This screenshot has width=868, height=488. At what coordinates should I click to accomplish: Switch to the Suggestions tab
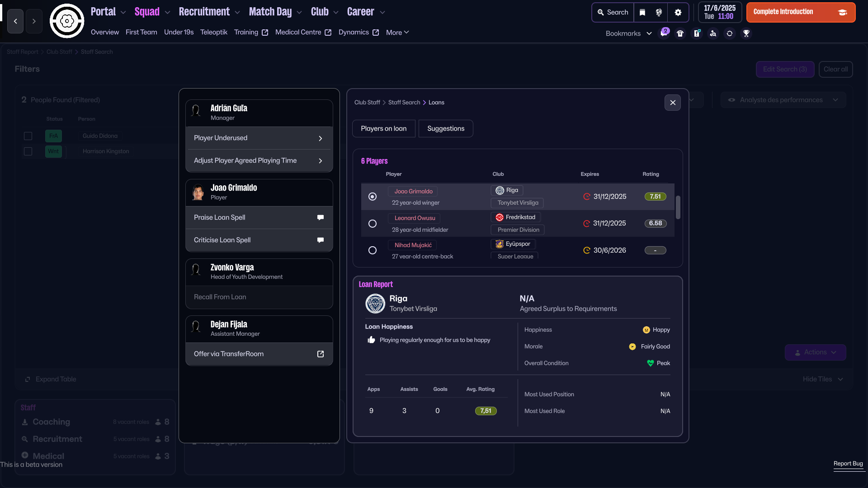(446, 128)
